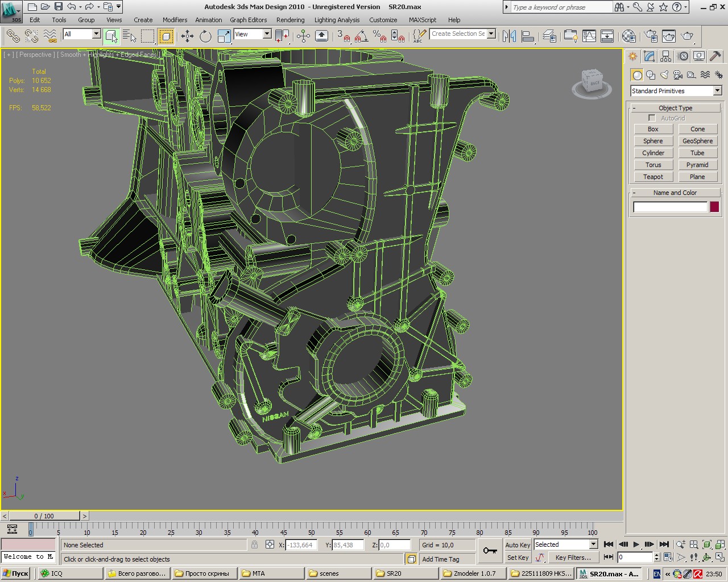Open the Curve Editor window
Image resolution: width=728 pixels, height=582 pixels.
(x=589, y=36)
